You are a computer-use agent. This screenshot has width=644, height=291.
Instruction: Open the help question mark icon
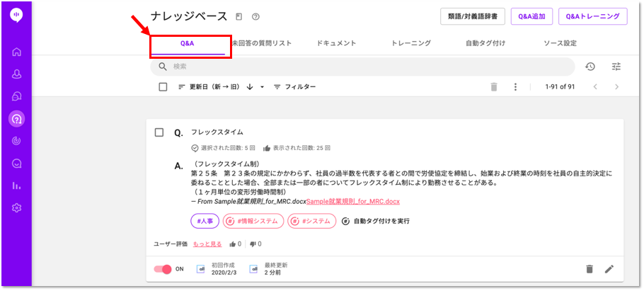pos(256,17)
